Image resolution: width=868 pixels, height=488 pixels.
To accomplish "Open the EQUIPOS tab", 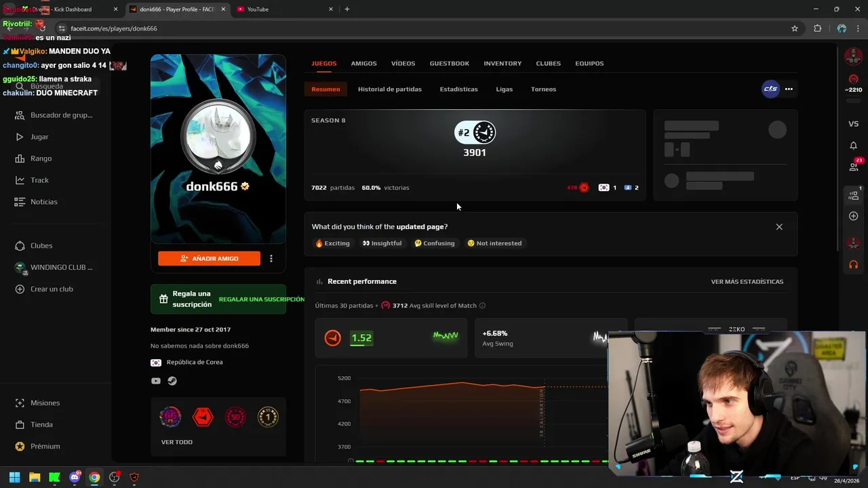I will pos(589,63).
